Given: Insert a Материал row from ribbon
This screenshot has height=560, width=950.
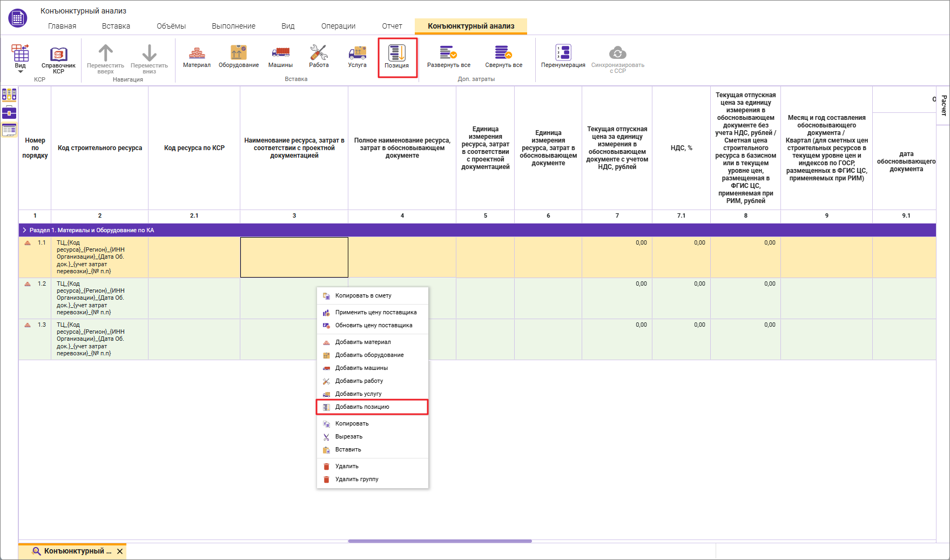Looking at the screenshot, I should tap(197, 57).
